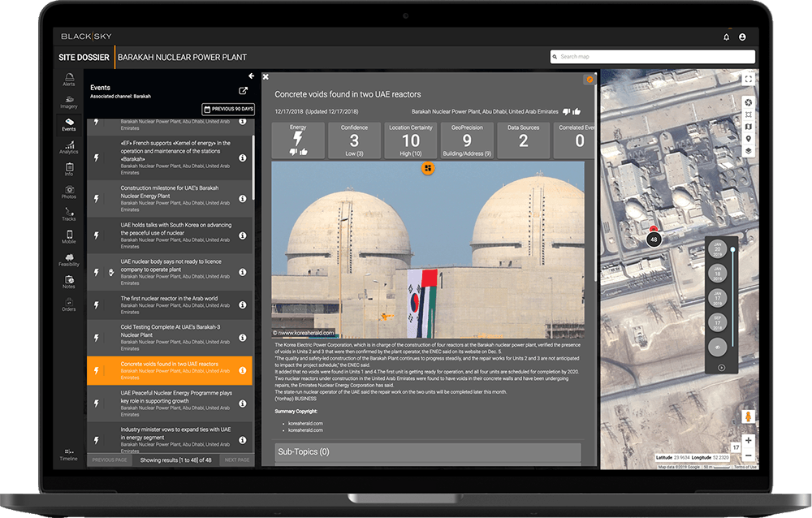This screenshot has height=518, width=812.
Task: Open the Previous 90 Days date filter
Action: pyautogui.click(x=228, y=109)
